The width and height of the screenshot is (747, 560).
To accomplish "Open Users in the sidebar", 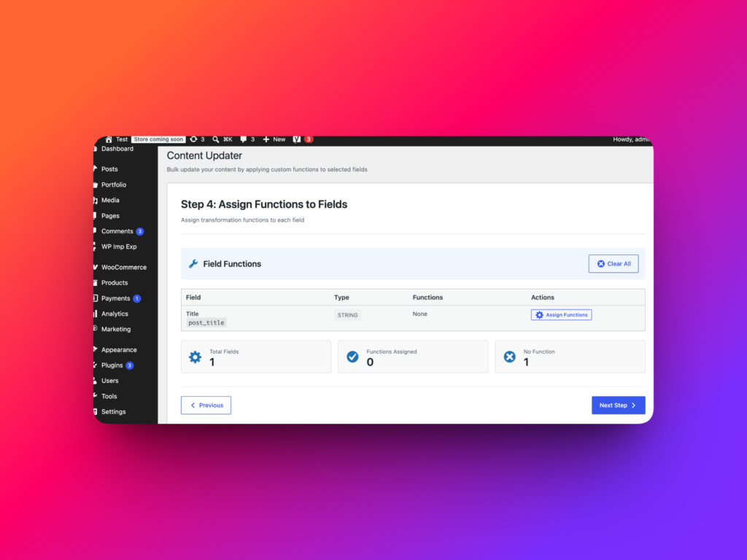I will point(109,381).
